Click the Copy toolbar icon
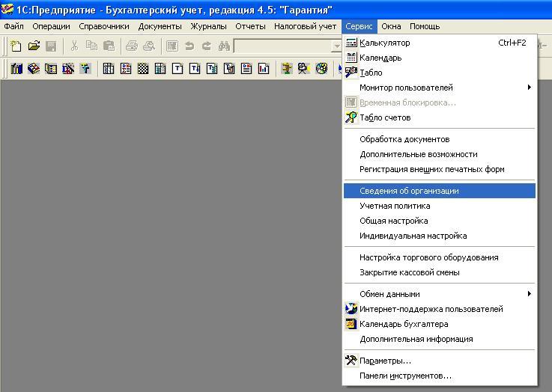The height and width of the screenshot is (392, 552). 91,46
